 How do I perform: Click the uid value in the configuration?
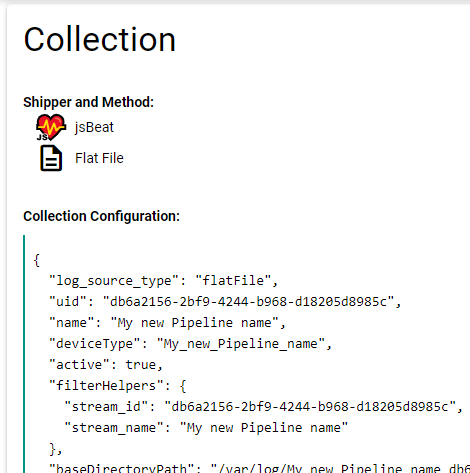pos(248,301)
